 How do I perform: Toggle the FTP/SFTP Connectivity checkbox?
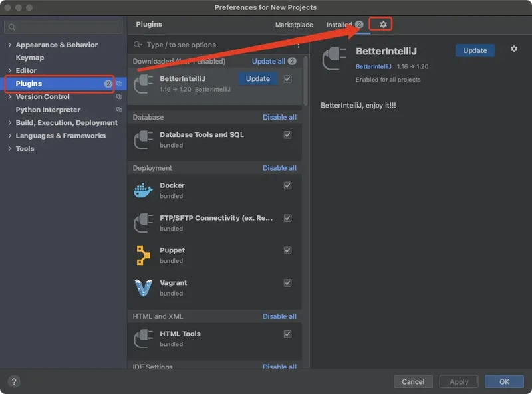[287, 219]
